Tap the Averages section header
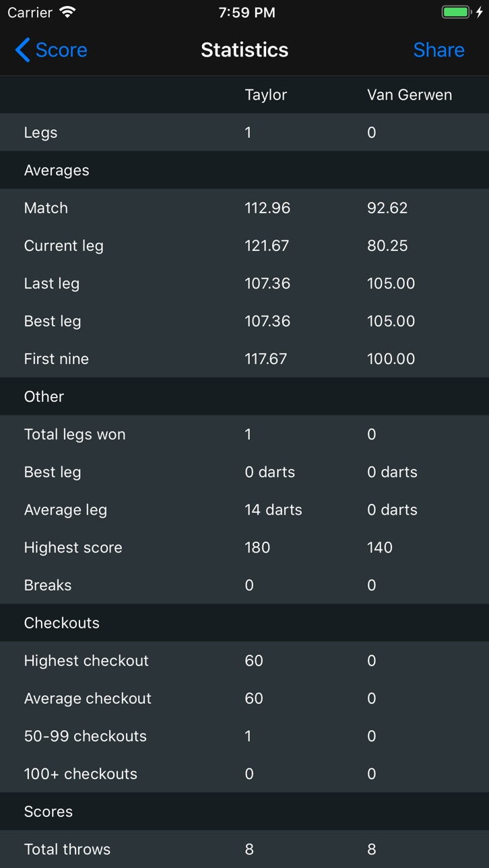 244,170
